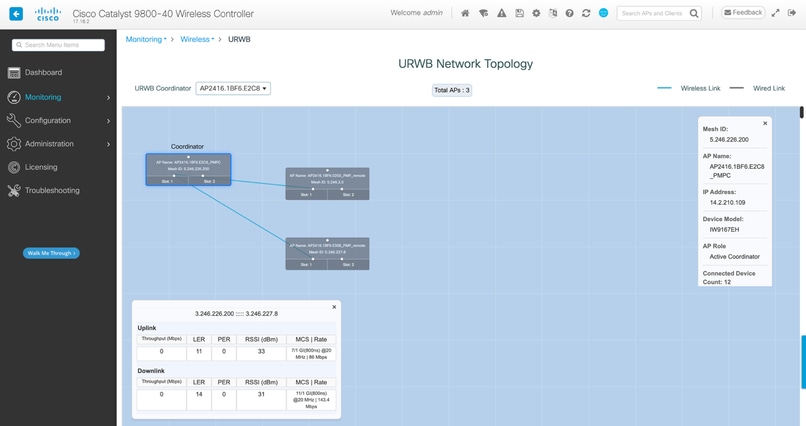This screenshot has height=426, width=806.
Task: Click the Device Model value IW9167EH
Action: (x=724, y=230)
